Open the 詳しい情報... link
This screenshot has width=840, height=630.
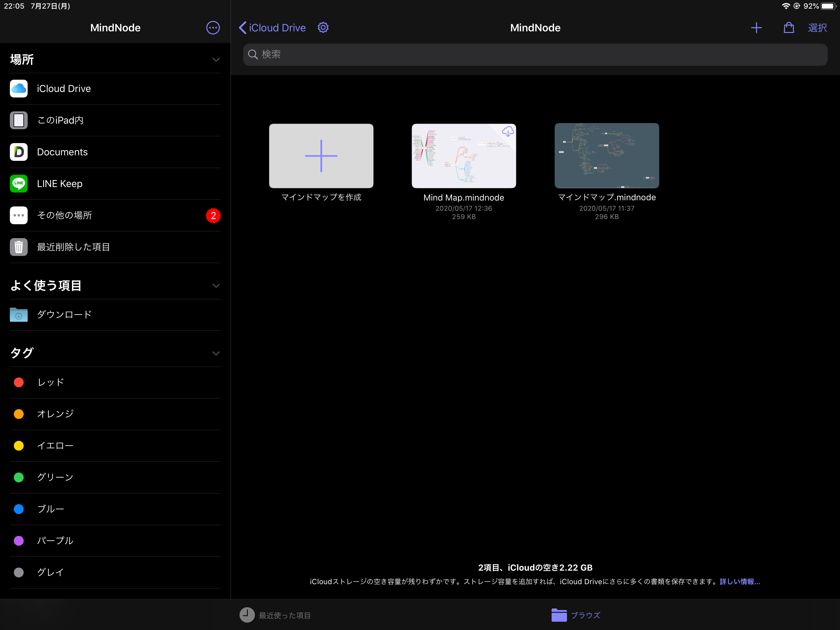[x=740, y=581]
